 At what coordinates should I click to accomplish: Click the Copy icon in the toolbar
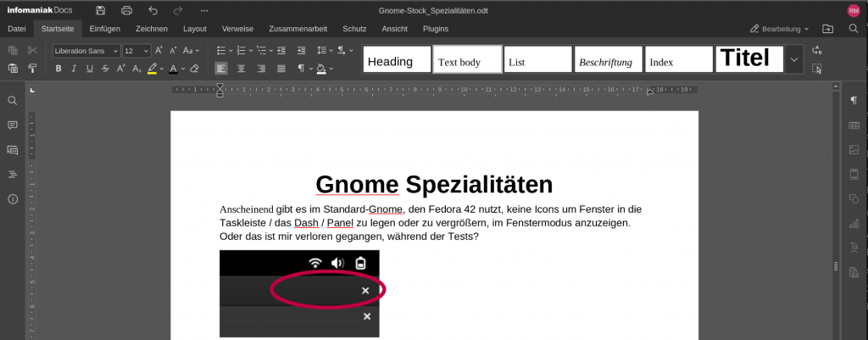click(x=13, y=50)
